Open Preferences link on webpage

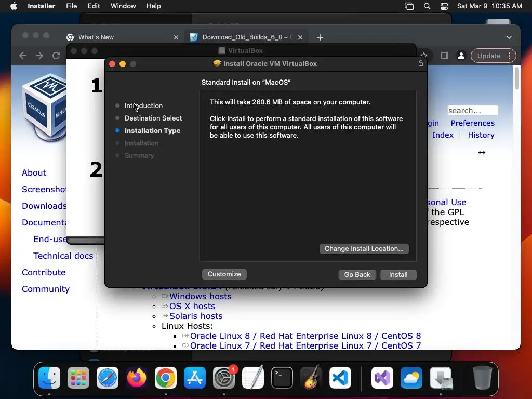(472, 123)
